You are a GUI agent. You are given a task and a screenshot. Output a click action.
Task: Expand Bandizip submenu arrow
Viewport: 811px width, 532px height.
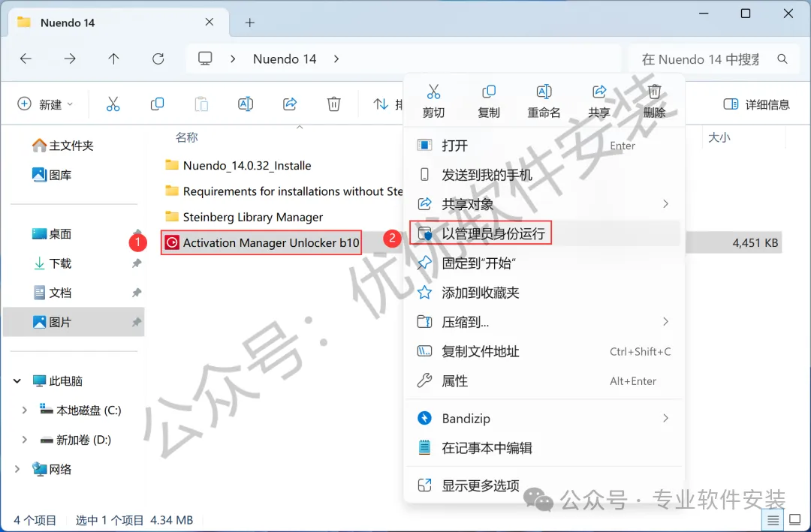pos(665,418)
